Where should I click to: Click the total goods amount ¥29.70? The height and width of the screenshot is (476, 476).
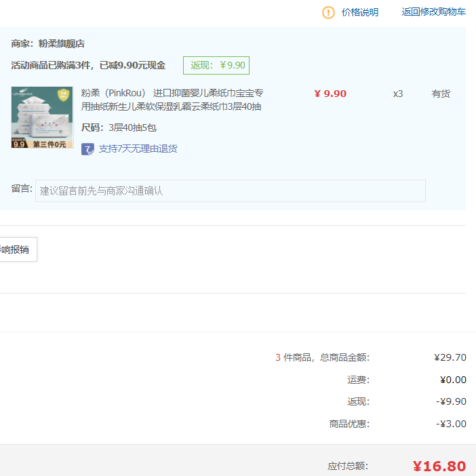click(450, 357)
